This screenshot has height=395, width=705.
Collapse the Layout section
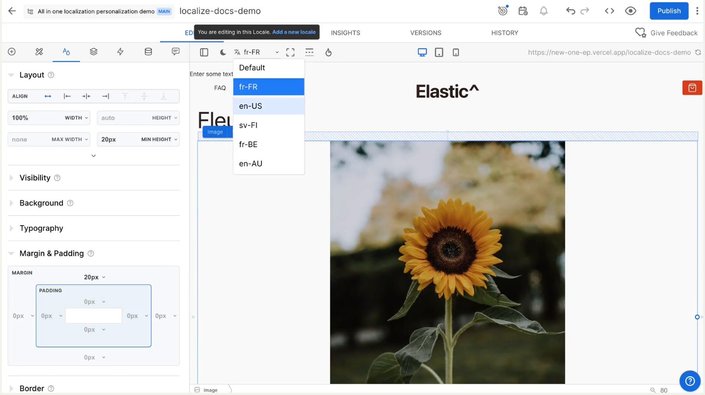(31, 75)
